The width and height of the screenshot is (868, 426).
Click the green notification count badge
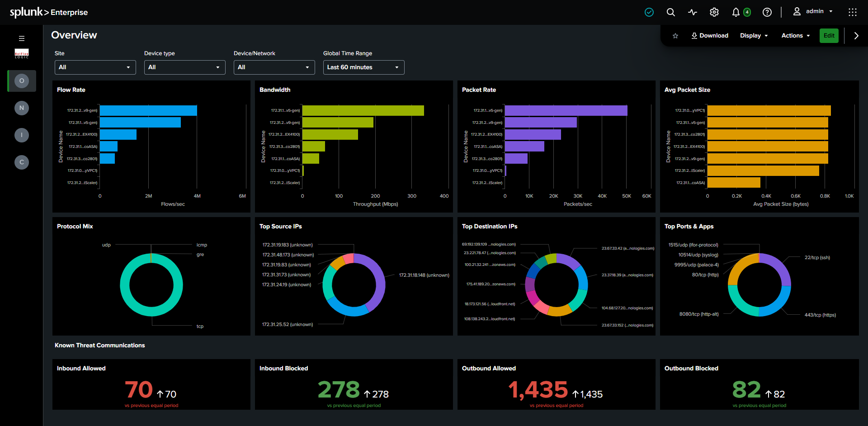point(747,12)
